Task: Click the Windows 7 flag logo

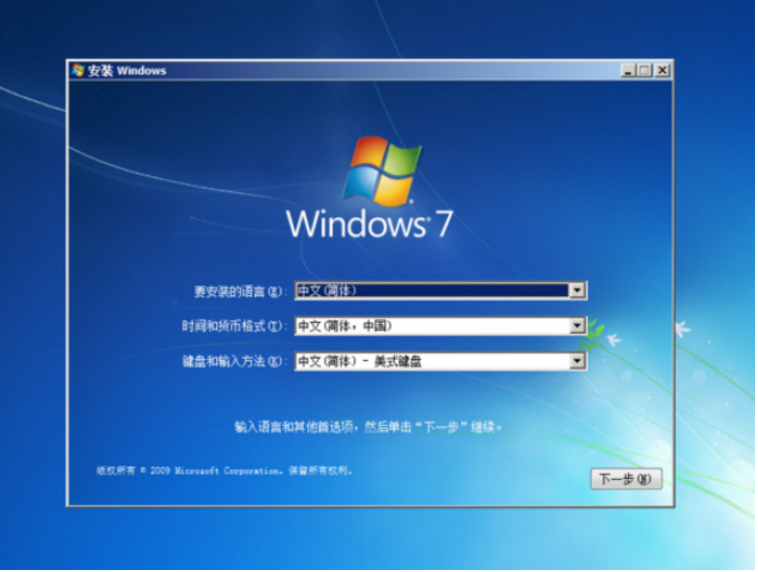Action: pyautogui.click(x=382, y=170)
